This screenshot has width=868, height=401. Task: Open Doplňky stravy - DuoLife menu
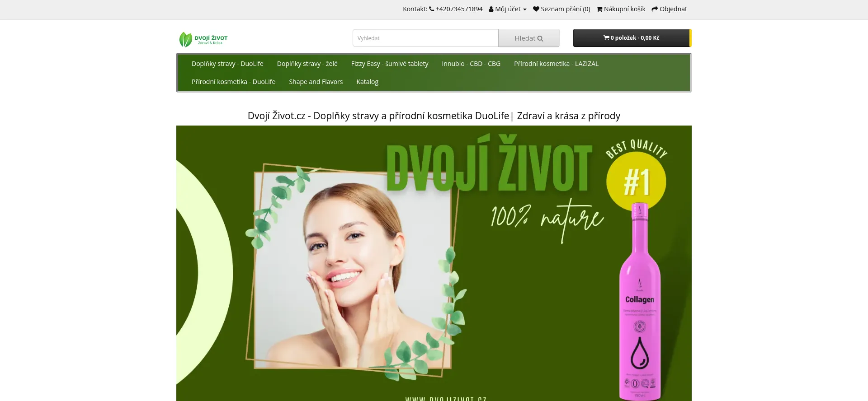click(x=227, y=64)
